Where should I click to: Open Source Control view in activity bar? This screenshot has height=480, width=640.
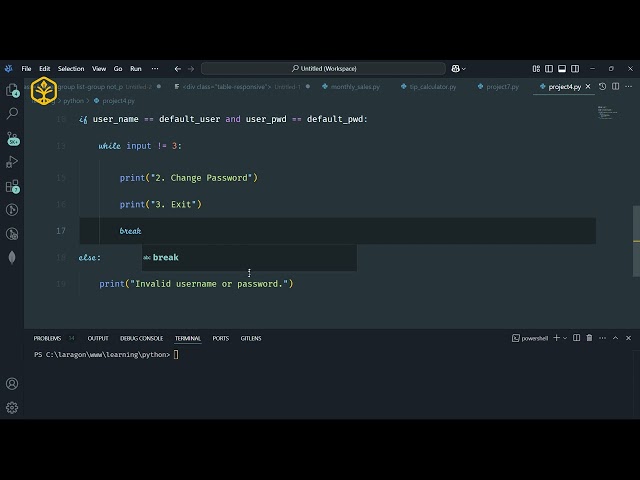tap(12, 138)
